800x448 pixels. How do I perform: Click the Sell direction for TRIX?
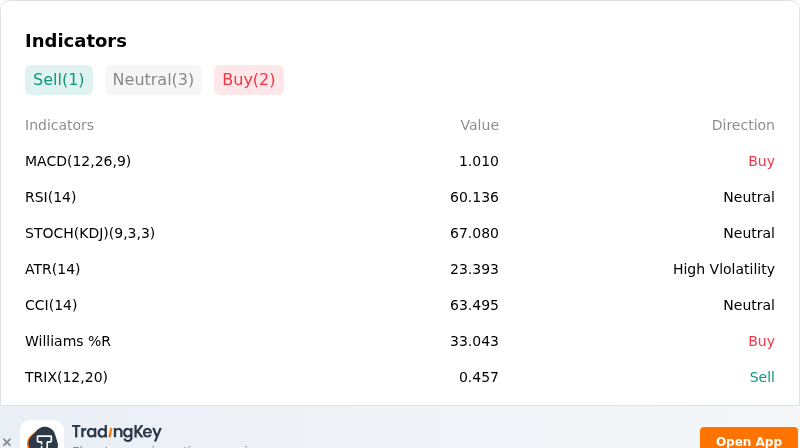click(x=762, y=377)
